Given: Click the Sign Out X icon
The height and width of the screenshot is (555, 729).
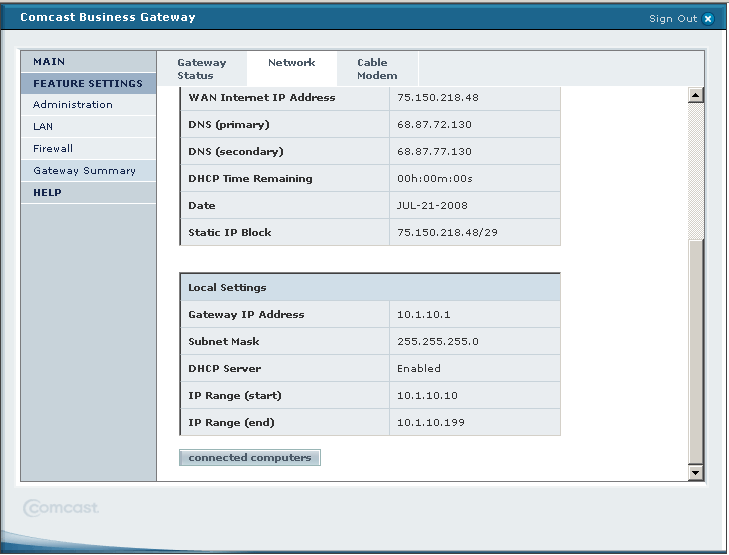Looking at the screenshot, I should tap(708, 19).
